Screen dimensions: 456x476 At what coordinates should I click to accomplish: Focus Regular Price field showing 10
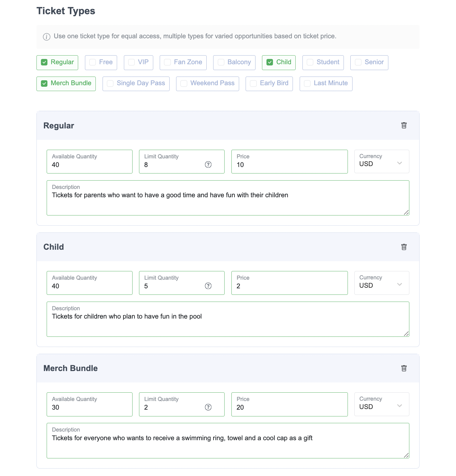click(x=289, y=161)
